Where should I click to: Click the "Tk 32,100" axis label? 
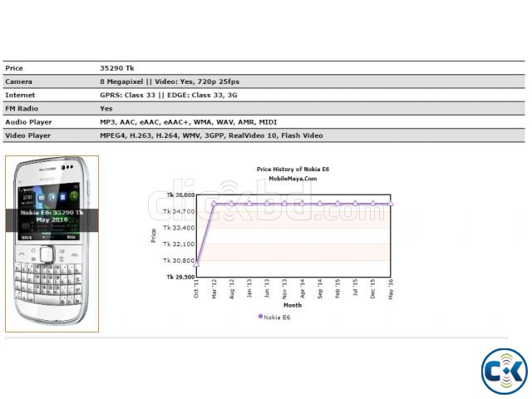point(179,244)
